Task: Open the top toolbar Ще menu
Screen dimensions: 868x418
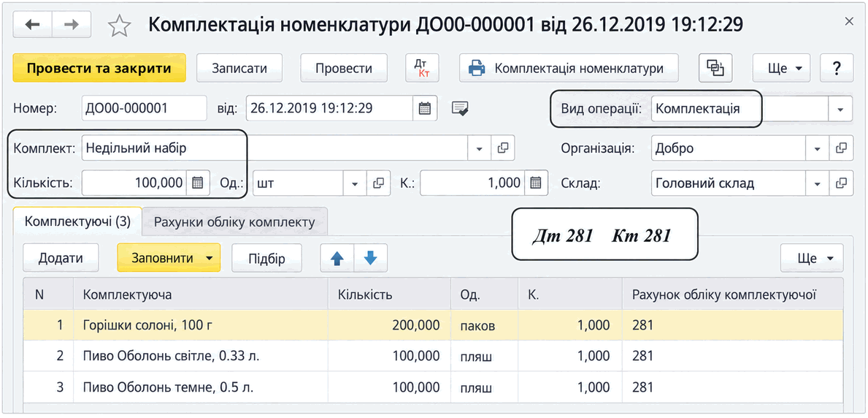Action: [781, 68]
